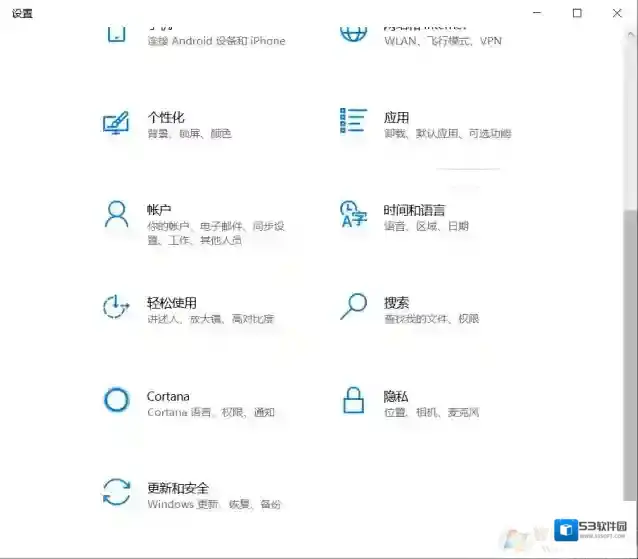Click the Accounts (帐户) person icon
638x559 pixels.
pyautogui.click(x=117, y=214)
